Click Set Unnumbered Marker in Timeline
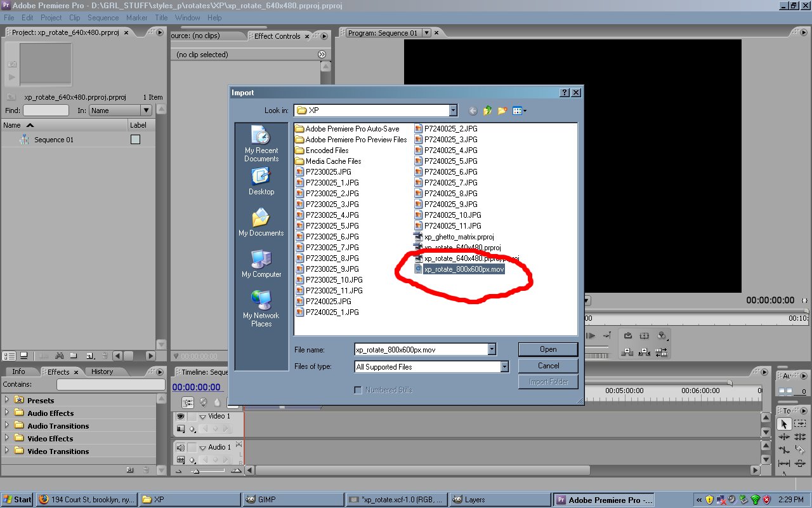This screenshot has height=508, width=812. [217, 402]
